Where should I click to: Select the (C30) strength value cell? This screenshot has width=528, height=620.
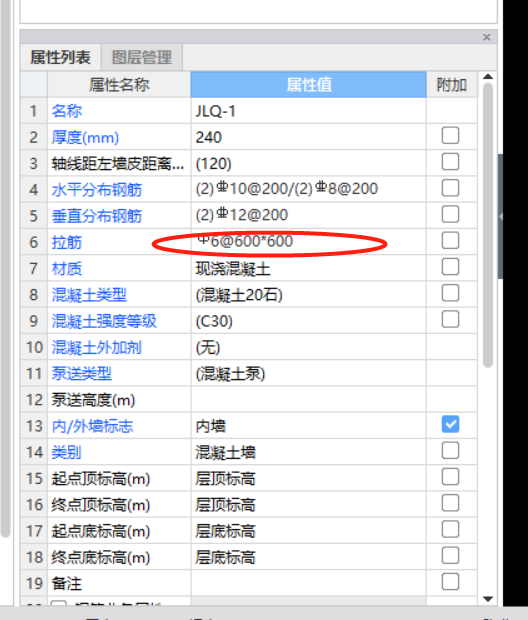click(308, 321)
